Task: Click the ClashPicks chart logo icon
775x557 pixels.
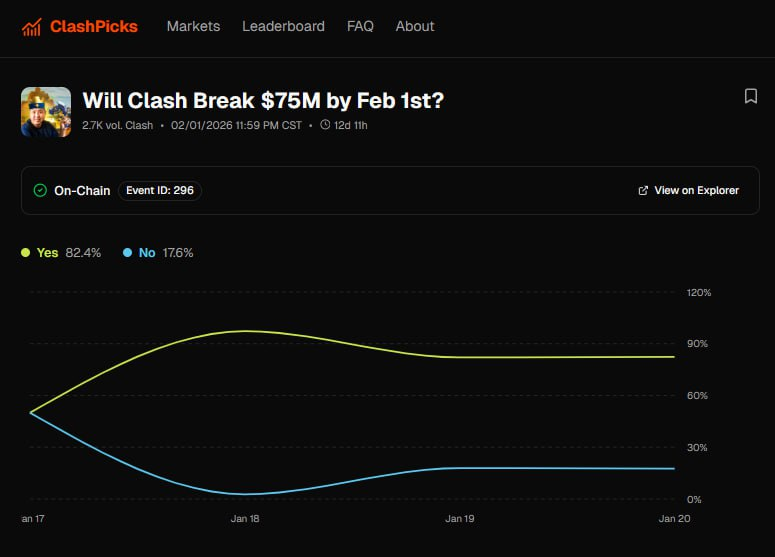Action: pyautogui.click(x=32, y=27)
